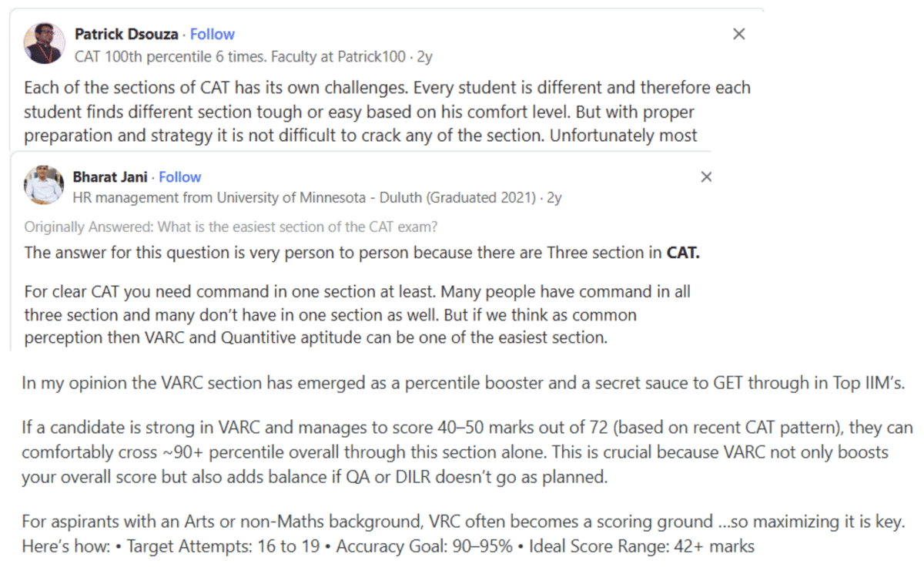Click the bold "CAT." word in Bharat's answer
The height and width of the screenshot is (574, 924).
point(682,252)
